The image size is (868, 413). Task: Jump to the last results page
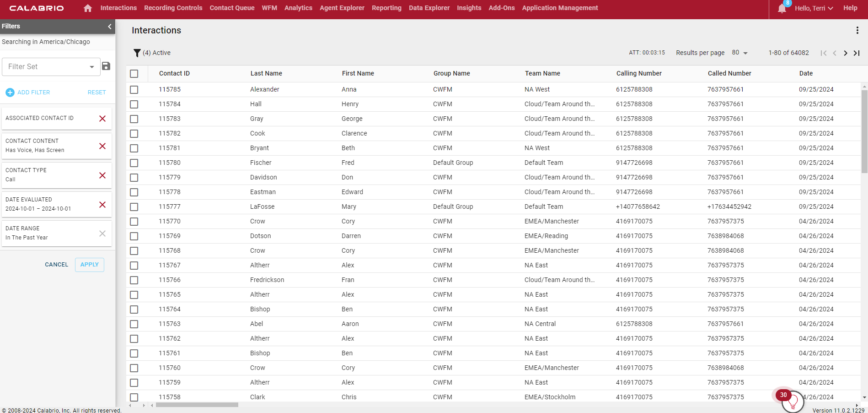coord(856,53)
